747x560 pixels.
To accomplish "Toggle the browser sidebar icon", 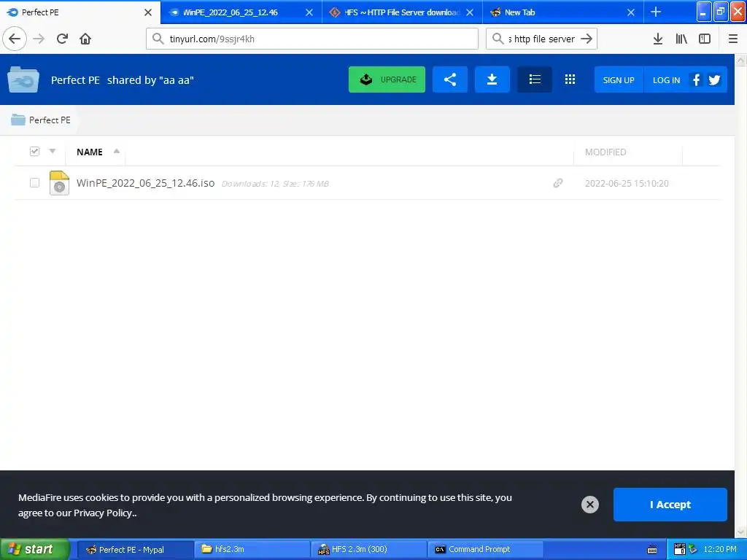I will [705, 39].
